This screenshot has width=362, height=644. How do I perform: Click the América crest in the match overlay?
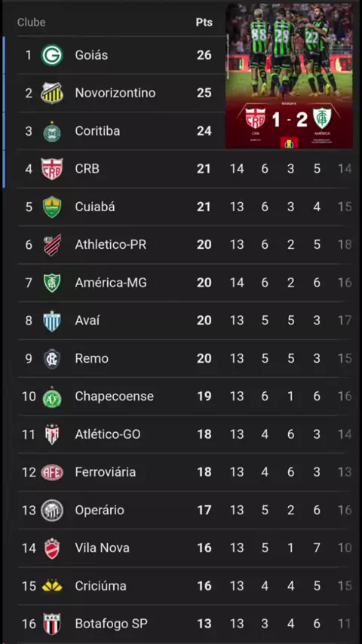pos(322,118)
